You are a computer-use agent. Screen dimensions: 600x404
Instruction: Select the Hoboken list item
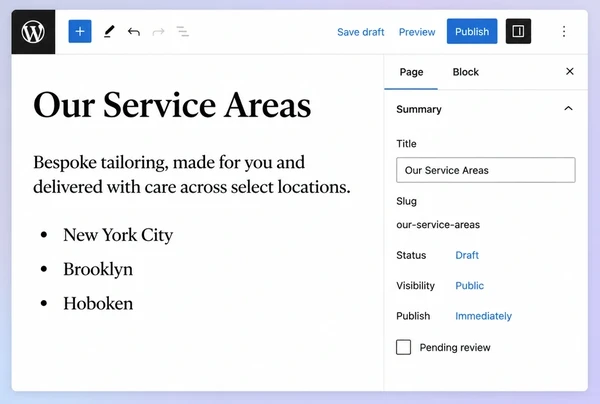pyautogui.click(x=98, y=303)
